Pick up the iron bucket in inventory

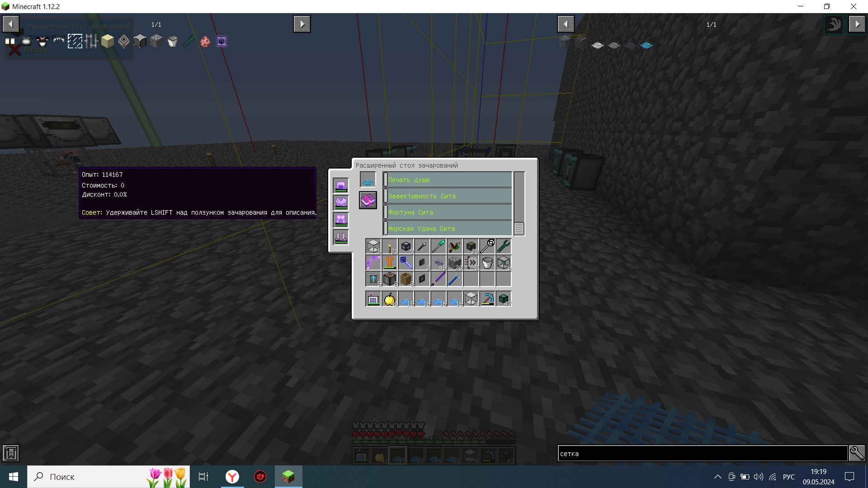coord(487,263)
